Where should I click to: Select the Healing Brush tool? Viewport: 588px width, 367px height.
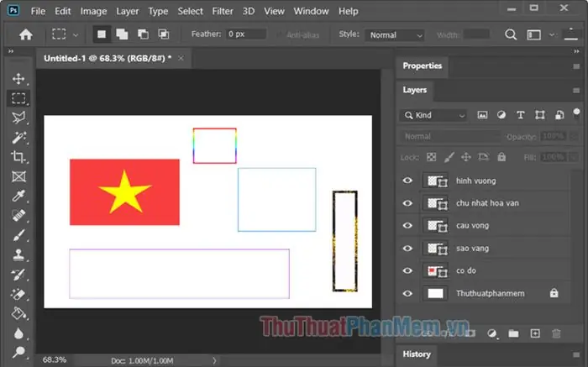pyautogui.click(x=18, y=216)
